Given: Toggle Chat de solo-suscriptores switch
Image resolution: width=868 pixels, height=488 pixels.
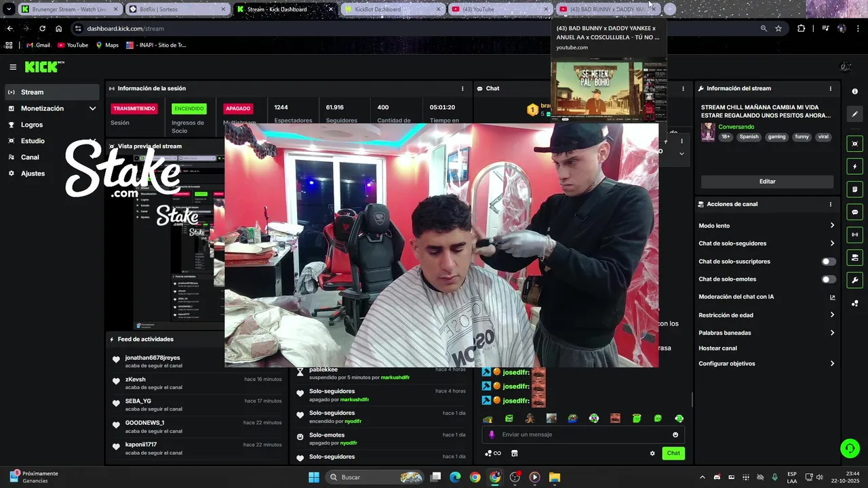Looking at the screenshot, I should point(829,261).
